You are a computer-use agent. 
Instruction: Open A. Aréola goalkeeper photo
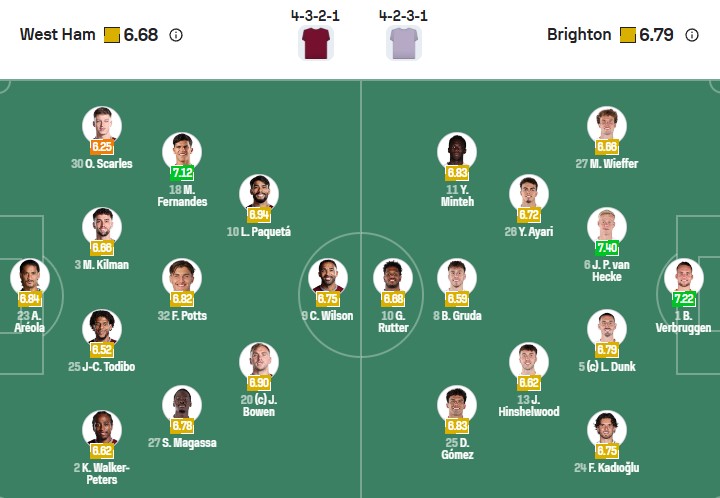(29, 277)
